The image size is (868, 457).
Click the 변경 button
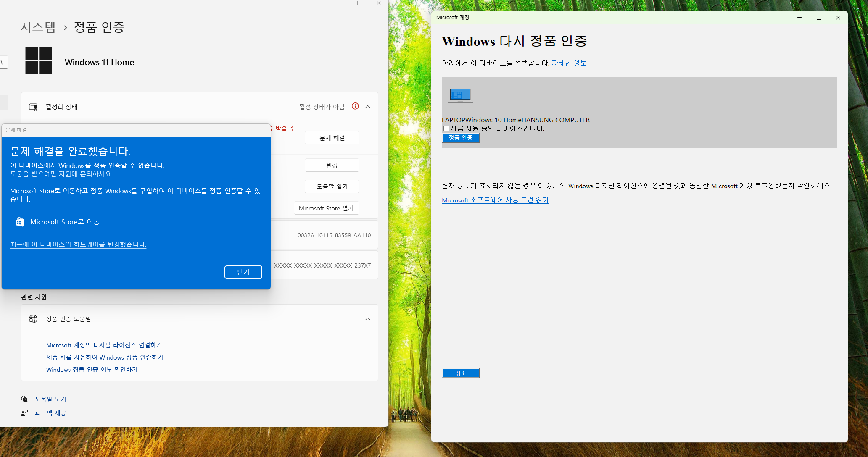click(332, 165)
